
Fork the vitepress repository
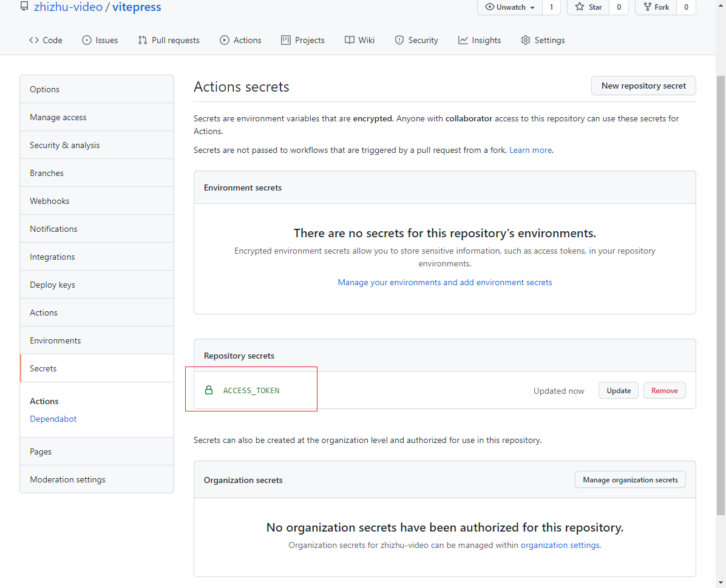656,7
